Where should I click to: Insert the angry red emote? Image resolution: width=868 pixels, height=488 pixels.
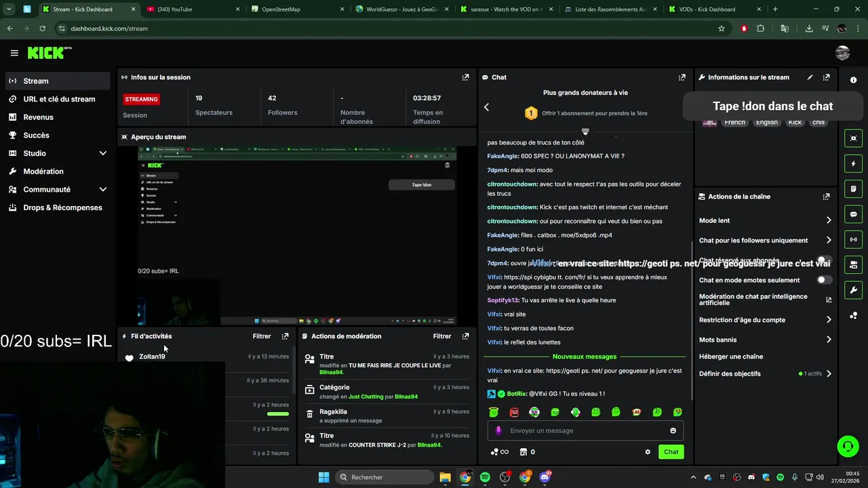(514, 412)
